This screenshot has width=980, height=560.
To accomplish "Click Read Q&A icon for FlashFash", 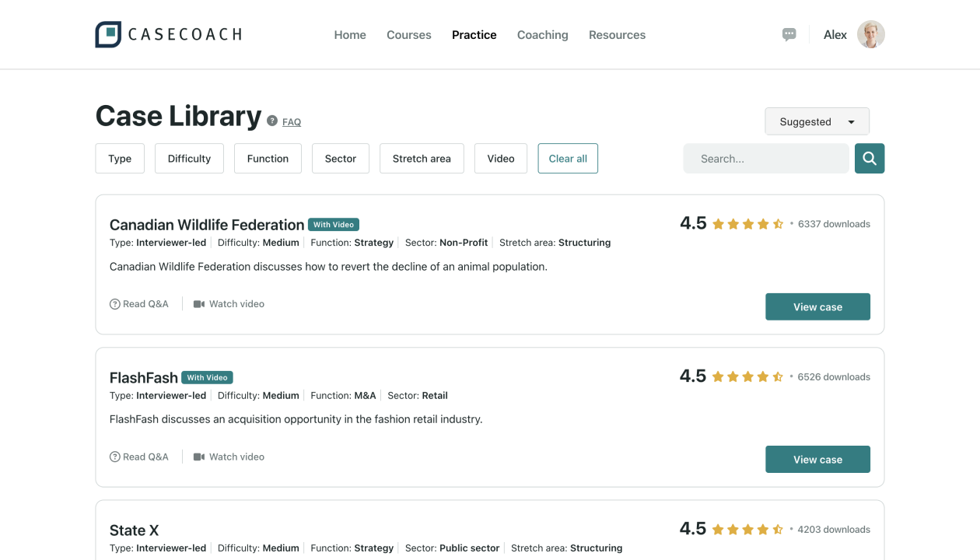I will [x=115, y=457].
